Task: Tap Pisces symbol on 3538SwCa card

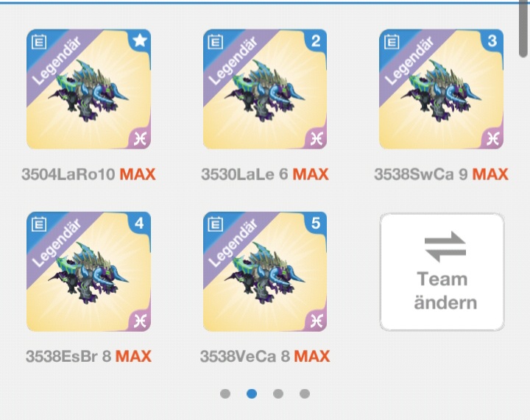Action: pos(492,139)
